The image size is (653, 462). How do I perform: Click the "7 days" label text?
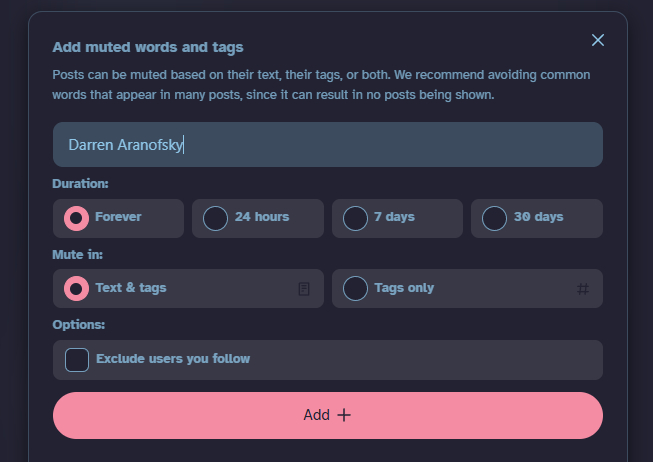pyautogui.click(x=395, y=217)
